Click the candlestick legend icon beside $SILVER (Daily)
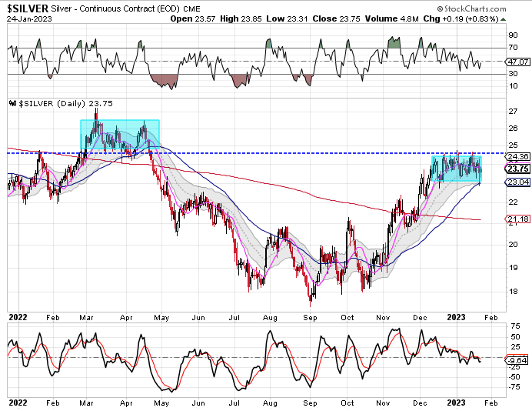532x411 pixels. pos(12,102)
